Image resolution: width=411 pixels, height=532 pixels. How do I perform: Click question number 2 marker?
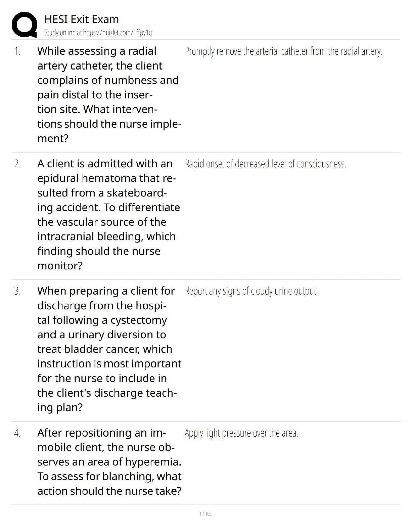[x=17, y=164]
